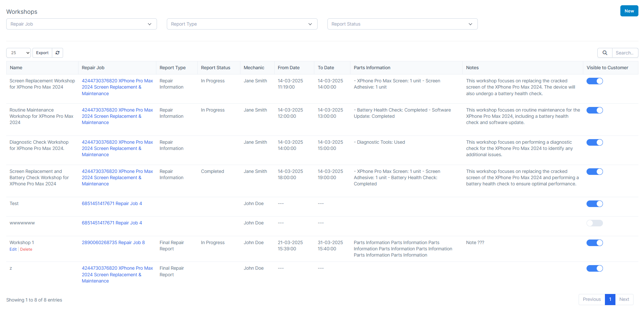Image resolution: width=644 pixels, height=313 pixels.
Task: Expand the Report Type filter dropdown
Action: [x=242, y=24]
